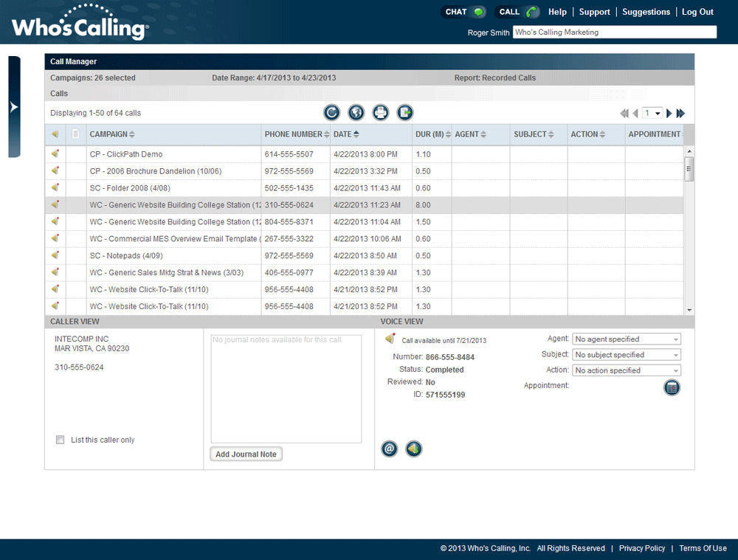The height and width of the screenshot is (560, 738).
Task: Enable the List this caller only checkbox
Action: click(61, 440)
